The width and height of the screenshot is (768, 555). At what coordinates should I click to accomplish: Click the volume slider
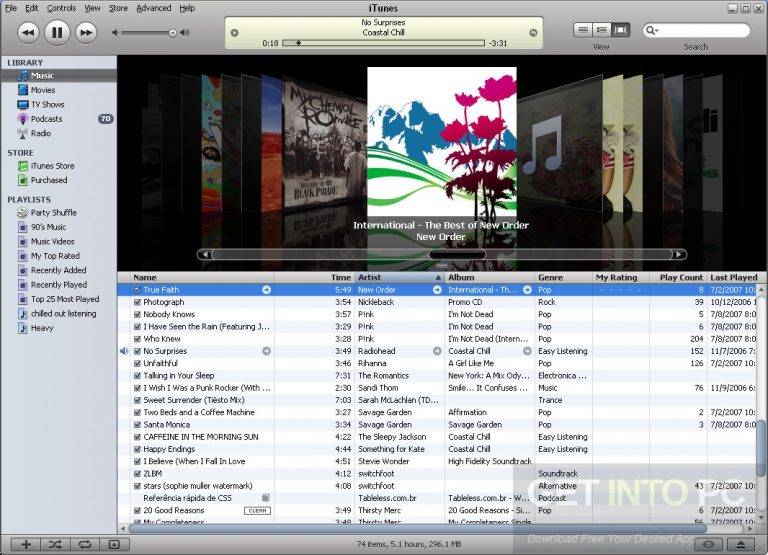pos(149,33)
